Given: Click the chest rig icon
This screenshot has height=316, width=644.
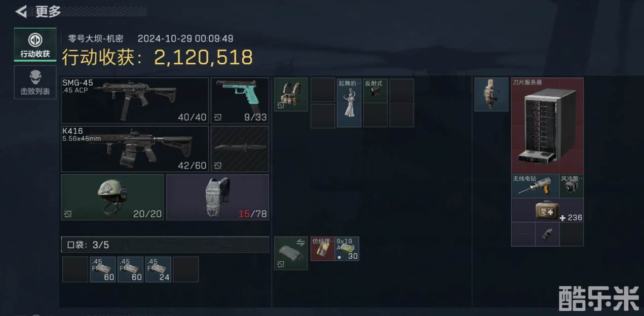Looking at the screenshot, I should tap(291, 94).
